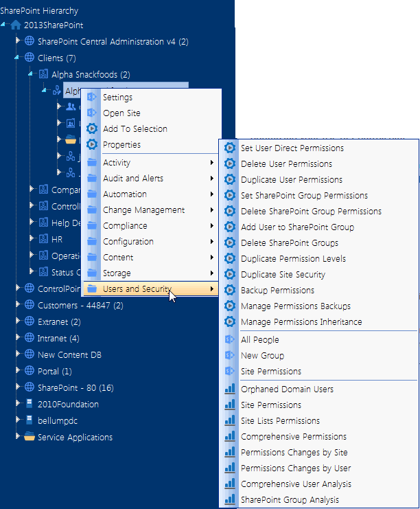
Task: Click the SharePoint icon beside Settings menu item
Action: coord(92,97)
